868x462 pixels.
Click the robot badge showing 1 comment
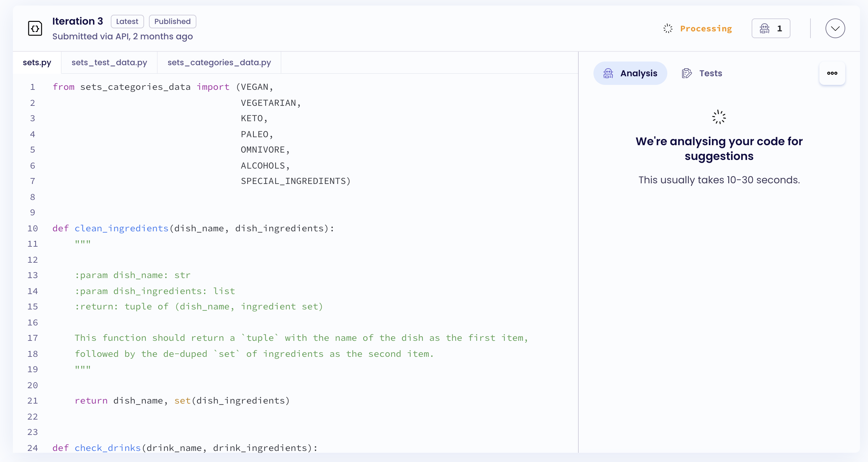click(771, 28)
